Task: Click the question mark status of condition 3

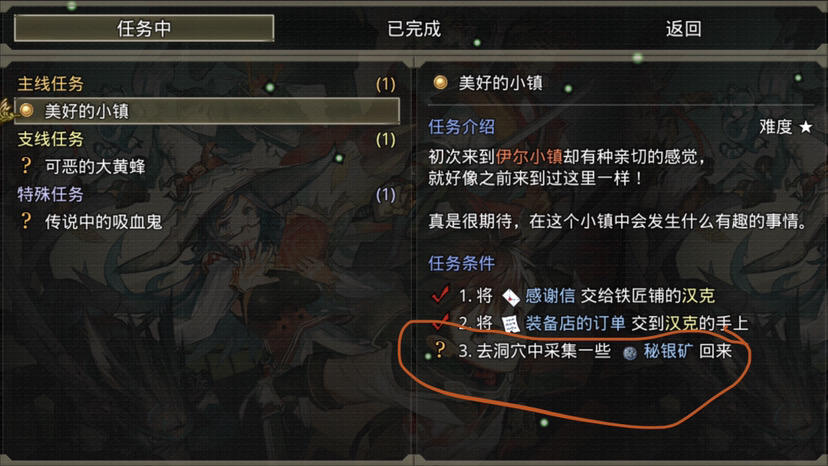Action: (x=439, y=350)
